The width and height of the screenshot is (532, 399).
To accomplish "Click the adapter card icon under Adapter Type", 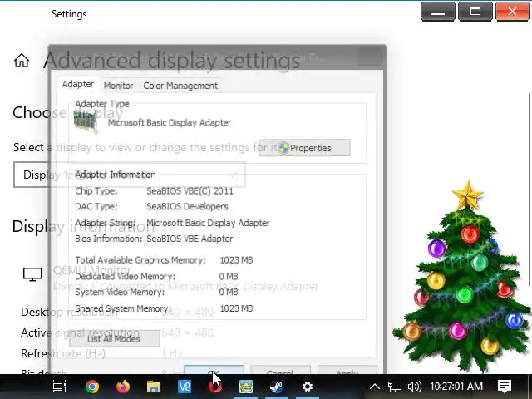I will tap(86, 122).
